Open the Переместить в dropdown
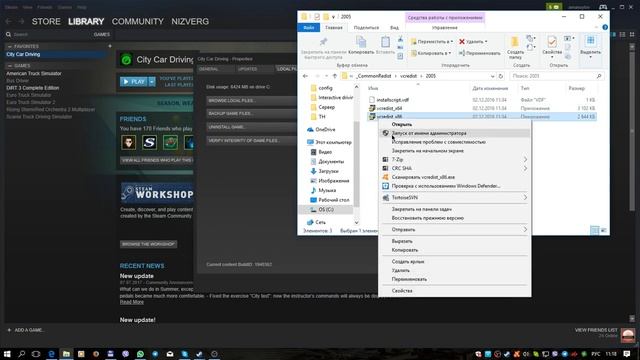 432,42
